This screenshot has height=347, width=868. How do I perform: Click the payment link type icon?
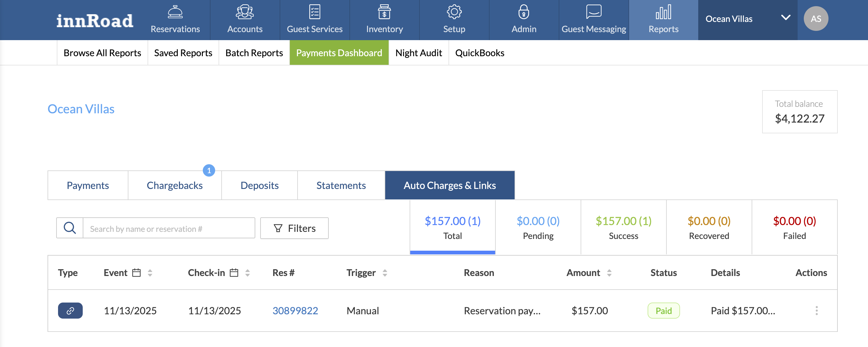(70, 310)
